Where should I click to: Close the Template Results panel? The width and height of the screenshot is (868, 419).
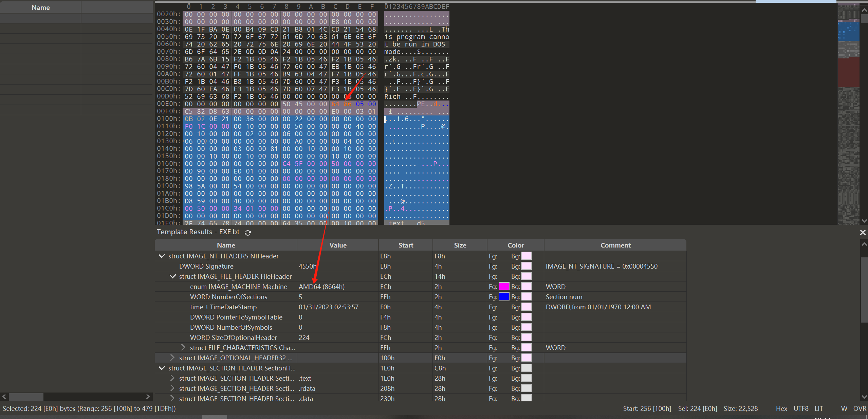[863, 233]
